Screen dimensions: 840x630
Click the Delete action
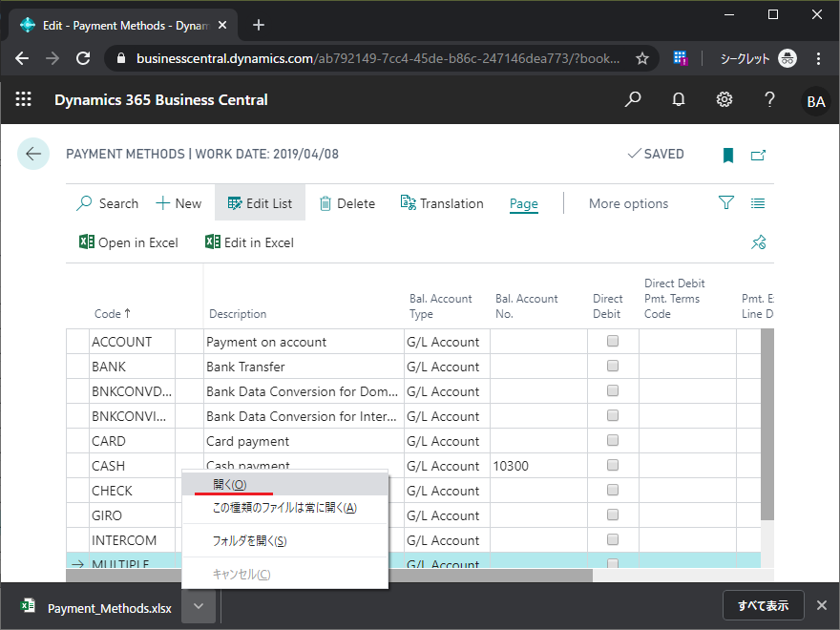tap(347, 203)
